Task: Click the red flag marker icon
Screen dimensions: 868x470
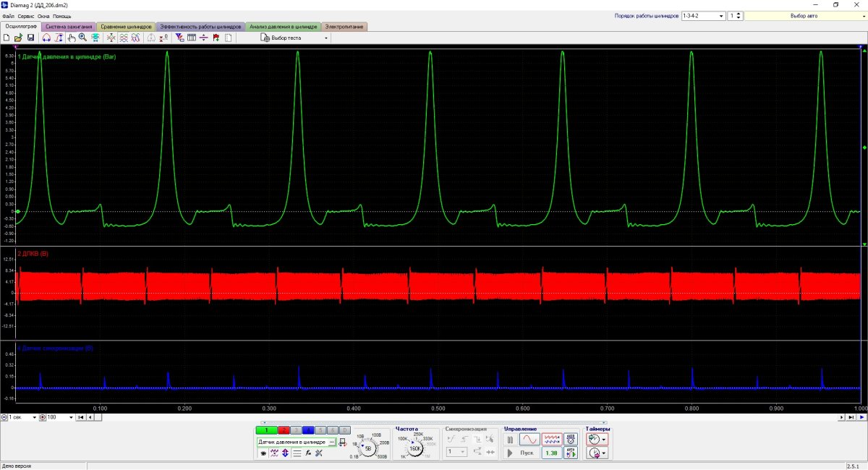Action: point(216,38)
